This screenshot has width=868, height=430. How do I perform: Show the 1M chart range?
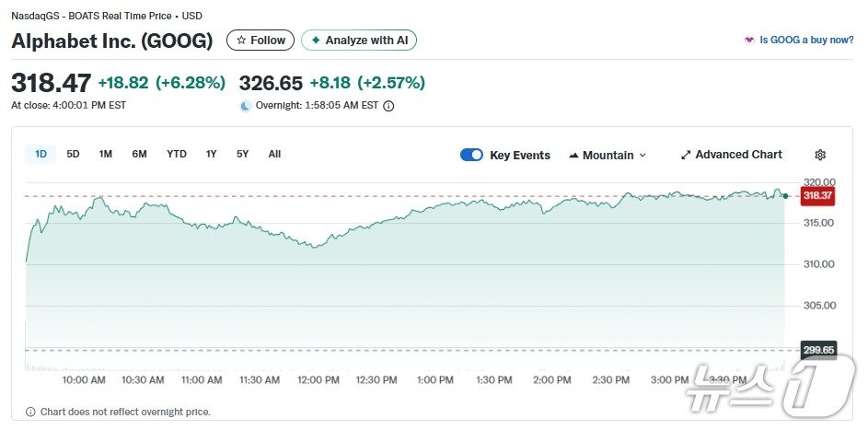tap(106, 154)
